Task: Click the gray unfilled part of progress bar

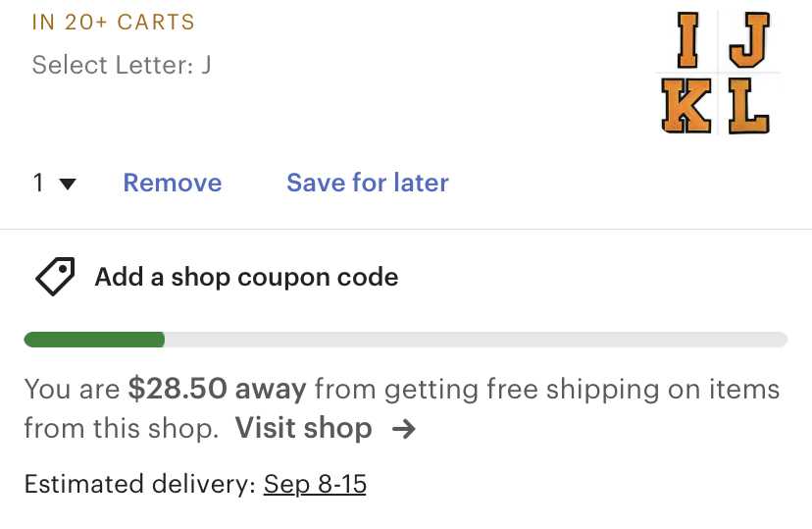Action: tap(476, 340)
